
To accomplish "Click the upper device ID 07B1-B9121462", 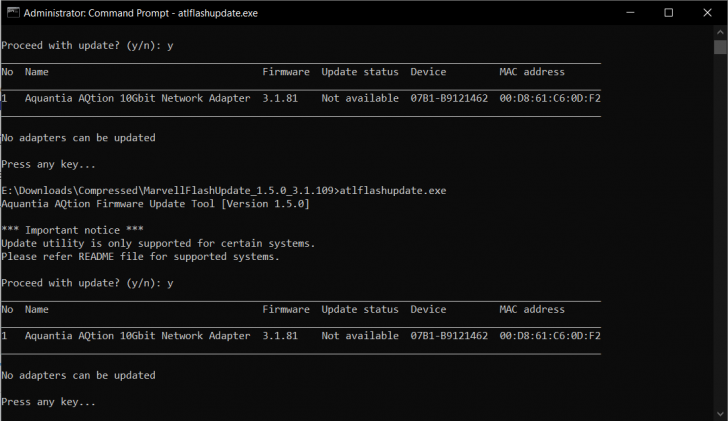I will 449,98.
